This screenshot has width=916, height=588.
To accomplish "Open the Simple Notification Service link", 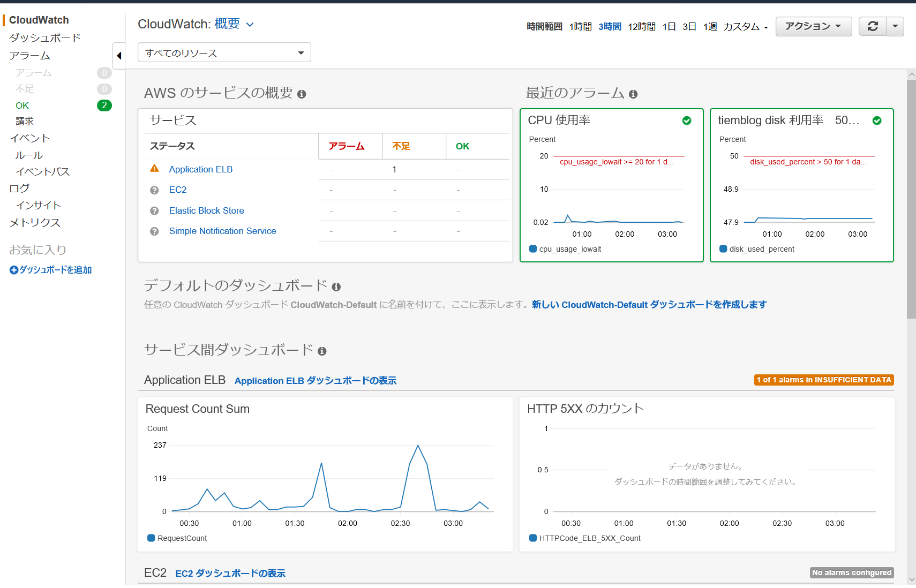I will tap(222, 231).
